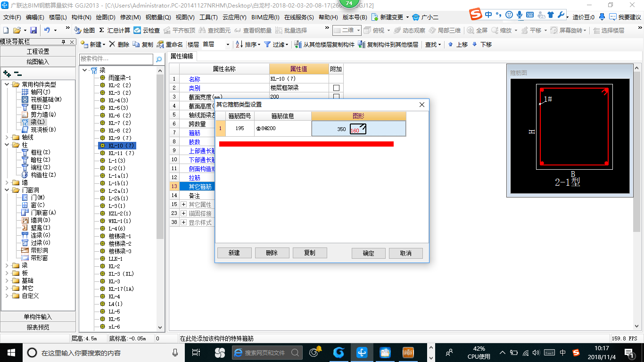Open the 绘图 drawing tool
This screenshot has height=362, width=644.
(x=84, y=30)
